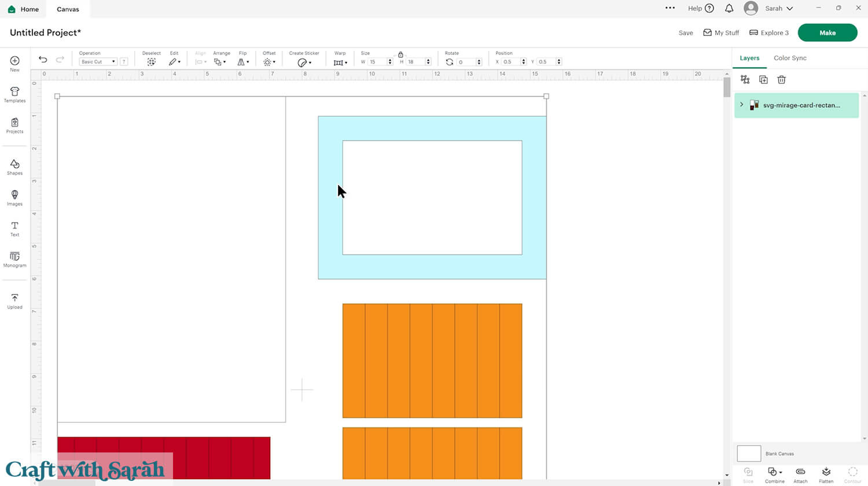Toggle the size aspect ratio lock

(400, 54)
